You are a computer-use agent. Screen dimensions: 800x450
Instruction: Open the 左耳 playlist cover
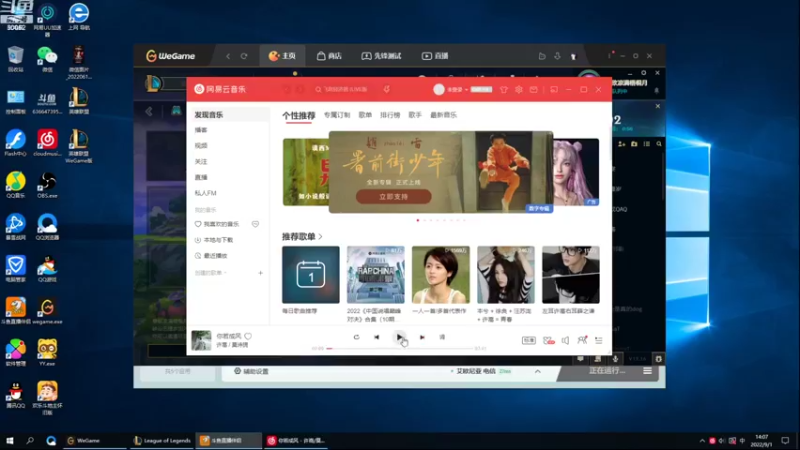(571, 274)
